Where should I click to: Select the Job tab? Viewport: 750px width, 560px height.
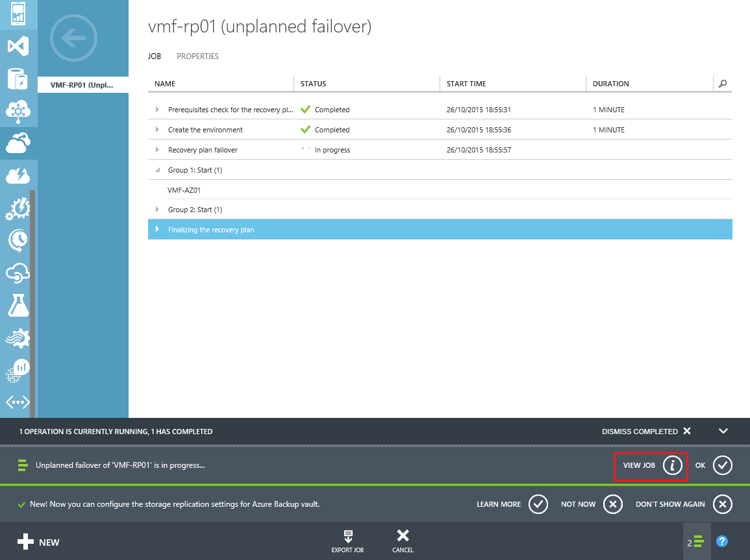click(155, 56)
